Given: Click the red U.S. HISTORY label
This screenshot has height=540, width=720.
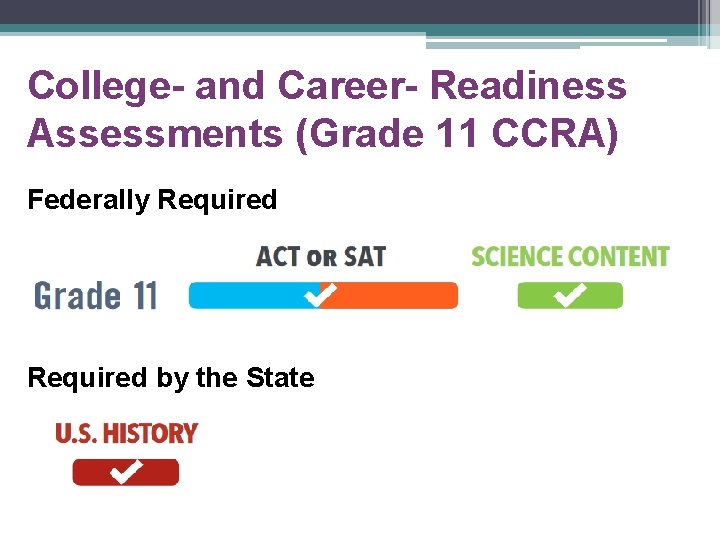Looking at the screenshot, I should point(126,434).
